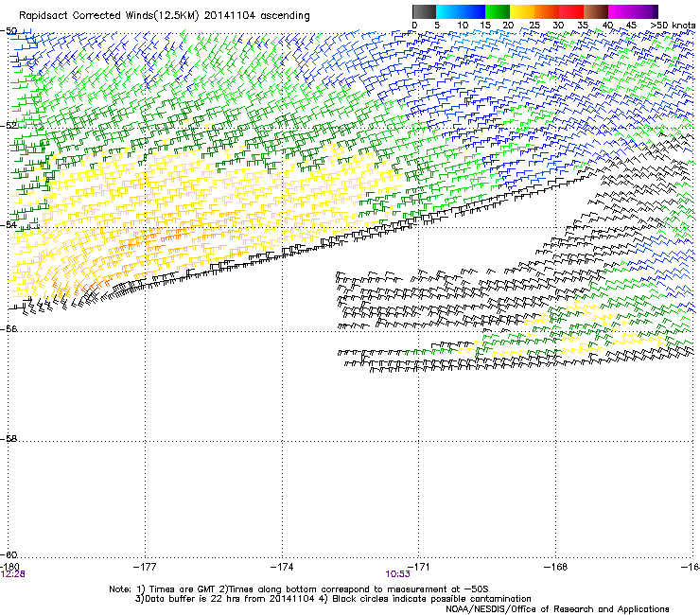The image size is (700, 615).
Task: Click the orange 25-30 knots legend swatch
Action: click(547, 11)
